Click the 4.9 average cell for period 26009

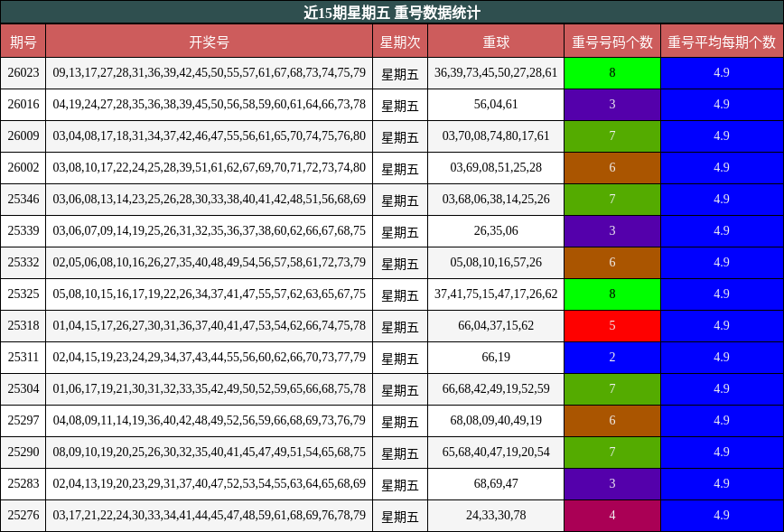coord(722,136)
